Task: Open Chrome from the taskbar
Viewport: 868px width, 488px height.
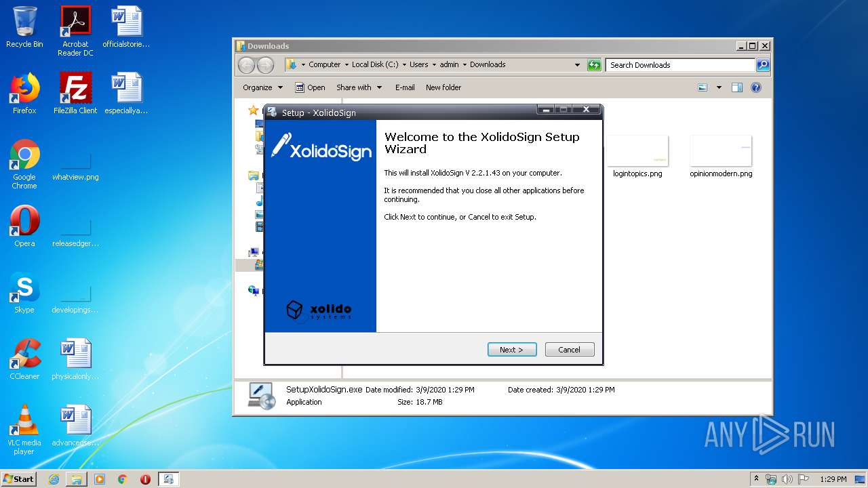Action: 123,479
